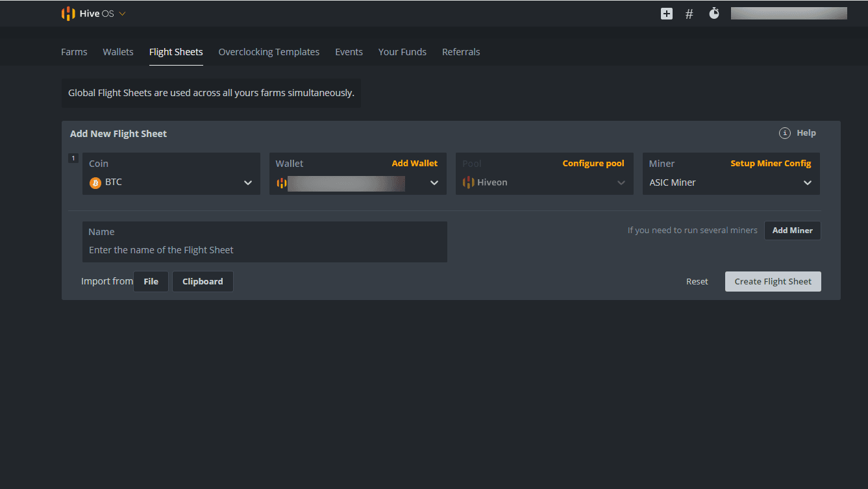Click the Add New Flight Sheet heading

pos(118,134)
